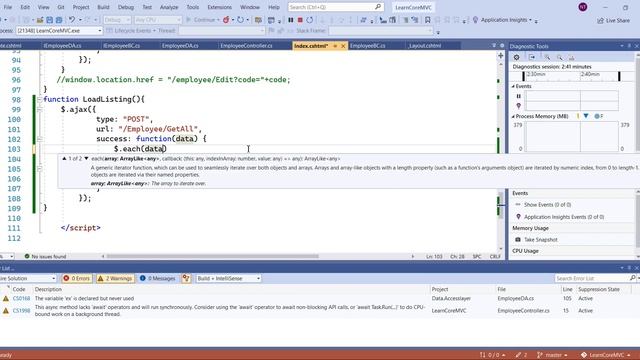Click the pending changes pencil icon in status bar
Screen dimensions: 640x360
521,355
